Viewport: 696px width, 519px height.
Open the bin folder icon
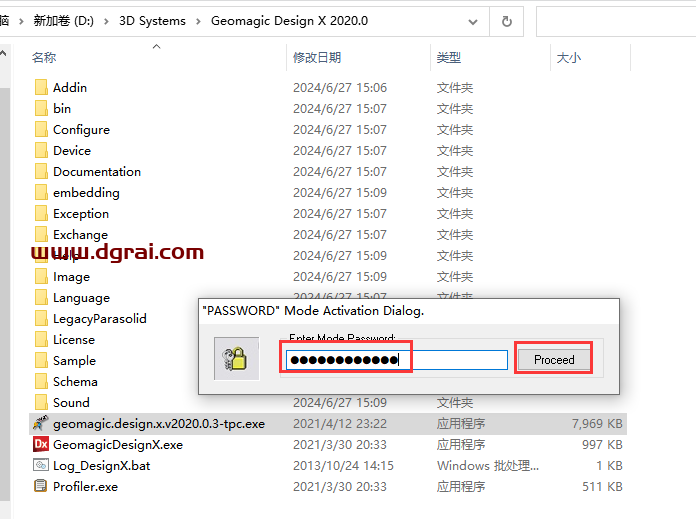(x=41, y=108)
